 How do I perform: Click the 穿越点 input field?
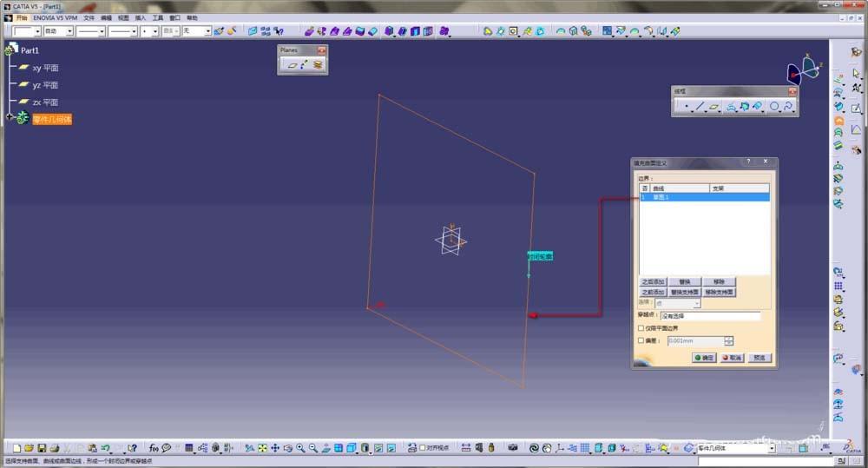pos(709,316)
